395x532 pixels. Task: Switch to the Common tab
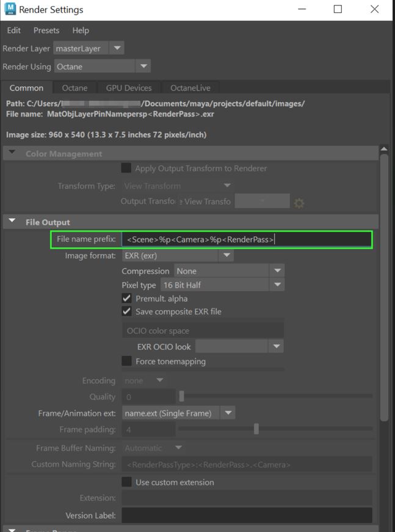(26, 88)
